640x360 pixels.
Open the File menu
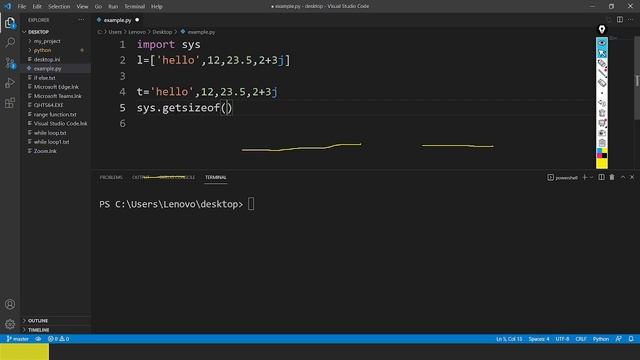(22, 7)
